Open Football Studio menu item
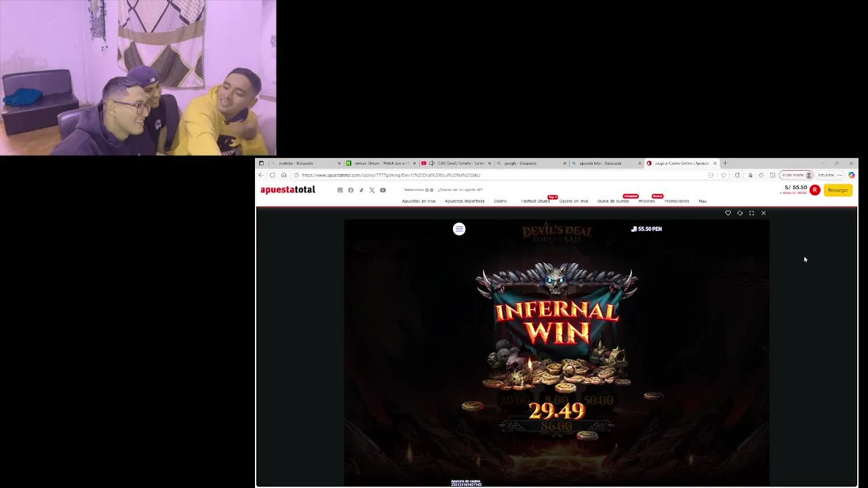 [536, 201]
